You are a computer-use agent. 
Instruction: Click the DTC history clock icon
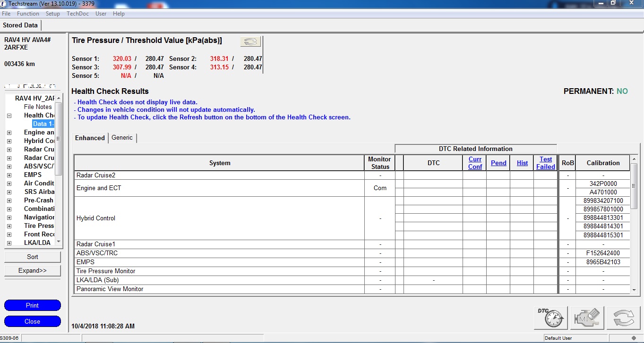click(x=550, y=317)
